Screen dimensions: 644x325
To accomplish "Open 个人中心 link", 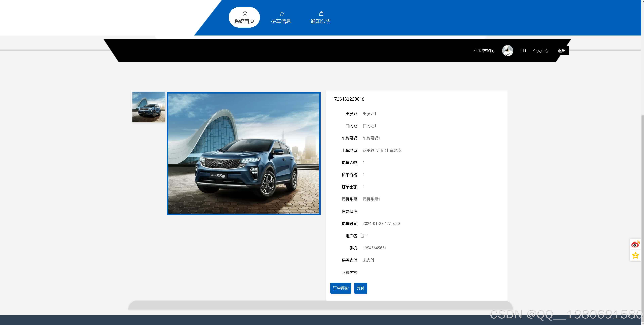I will [540, 51].
